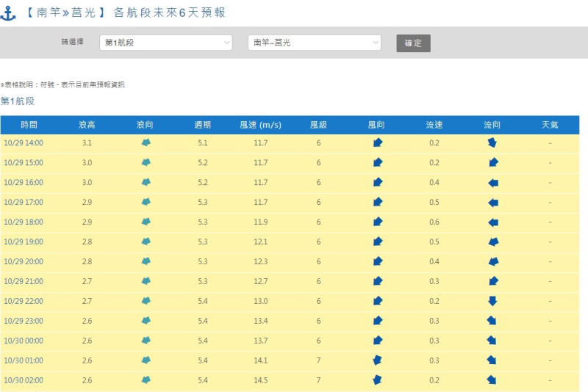
Task: Click the 天氣 column header
Action: tap(550, 125)
